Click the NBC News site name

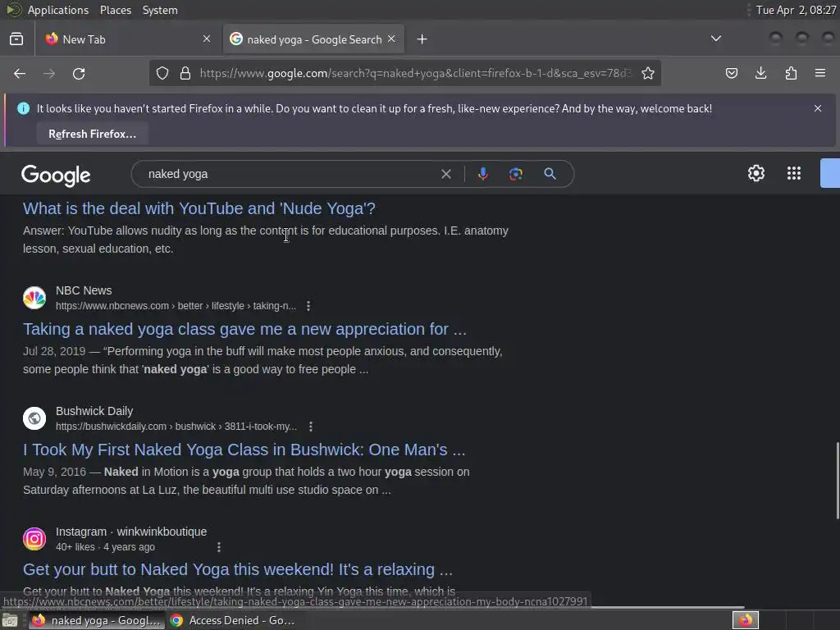coord(84,290)
